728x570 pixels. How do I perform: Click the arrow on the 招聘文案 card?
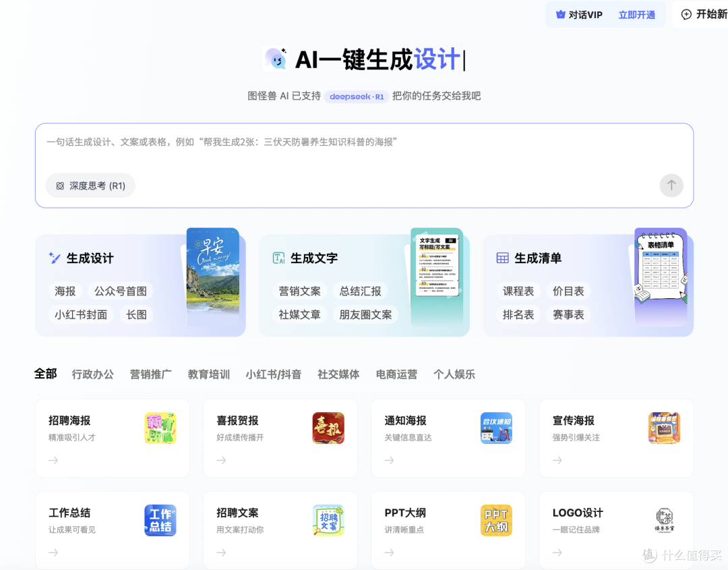click(222, 552)
